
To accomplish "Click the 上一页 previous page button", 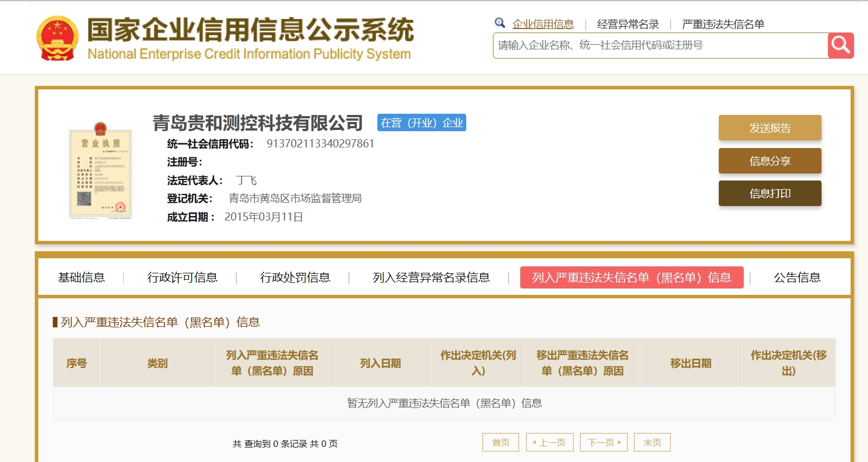I will (x=550, y=442).
